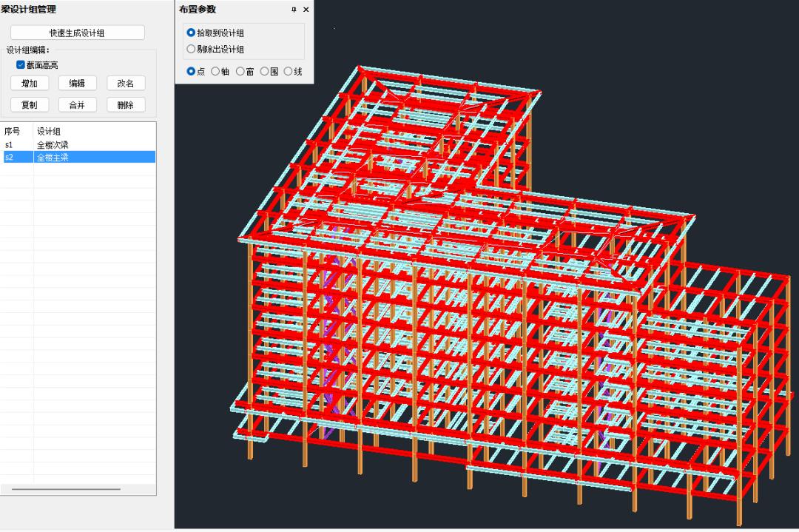Select 拾取到设计组 radio option
Screen dimensions: 799x532
click(x=192, y=33)
